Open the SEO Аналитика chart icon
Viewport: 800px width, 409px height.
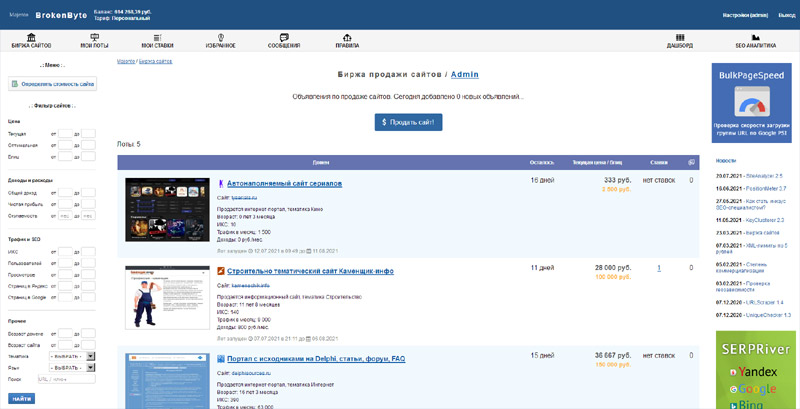click(756, 37)
